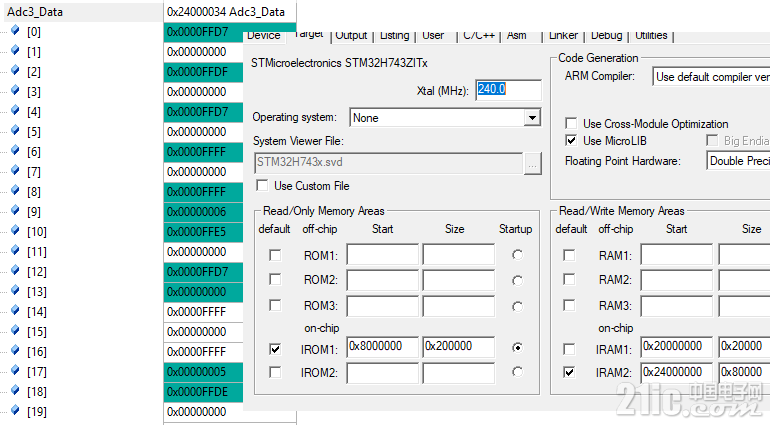This screenshot has width=770, height=425.
Task: Switch to the Output tab
Action: coord(351,36)
